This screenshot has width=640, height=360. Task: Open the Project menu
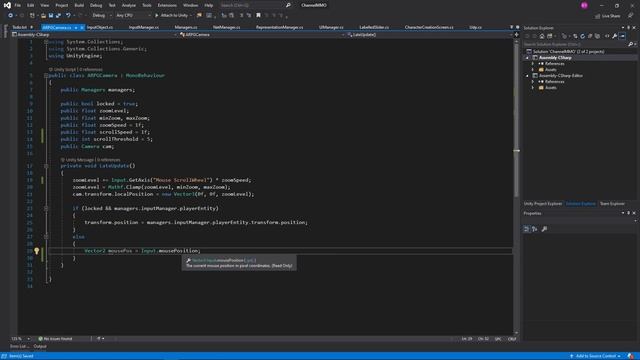(x=62, y=5)
